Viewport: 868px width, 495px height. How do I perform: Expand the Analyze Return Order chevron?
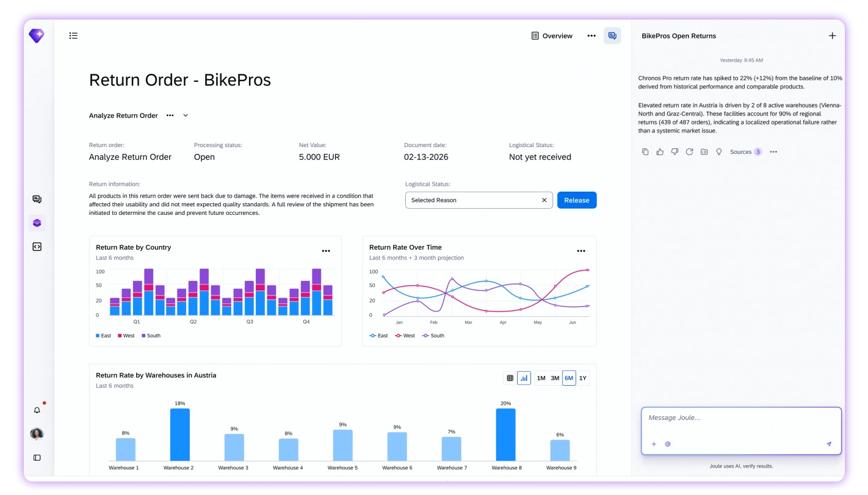[x=186, y=115]
